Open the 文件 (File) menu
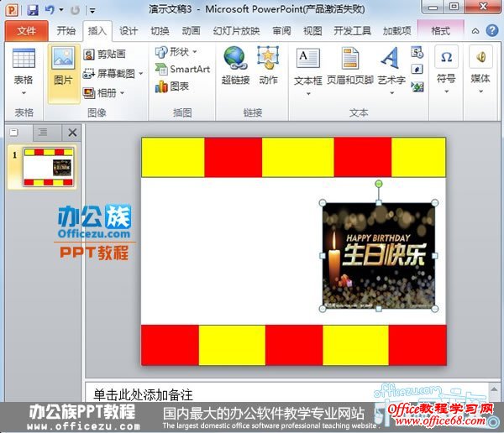 [x=26, y=31]
